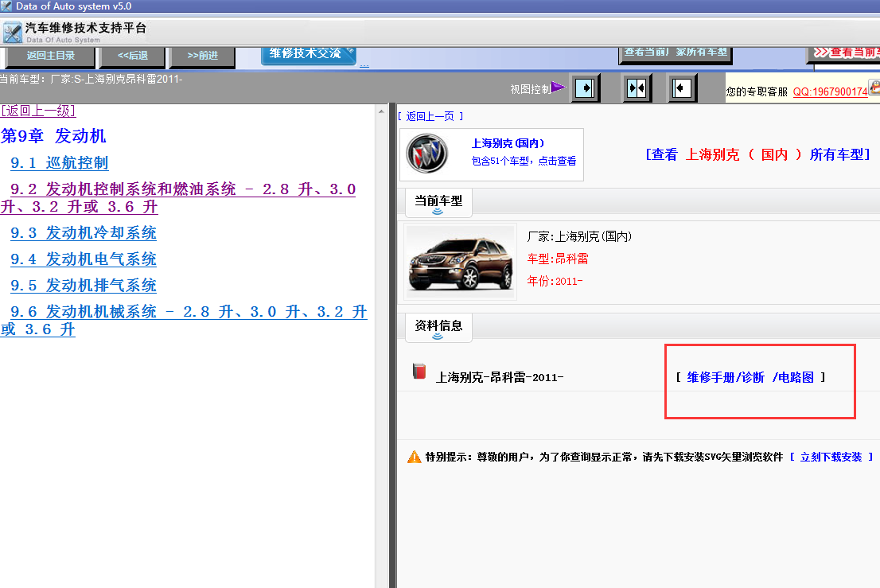
Task: Select the 当前车型 tab
Action: point(438,203)
